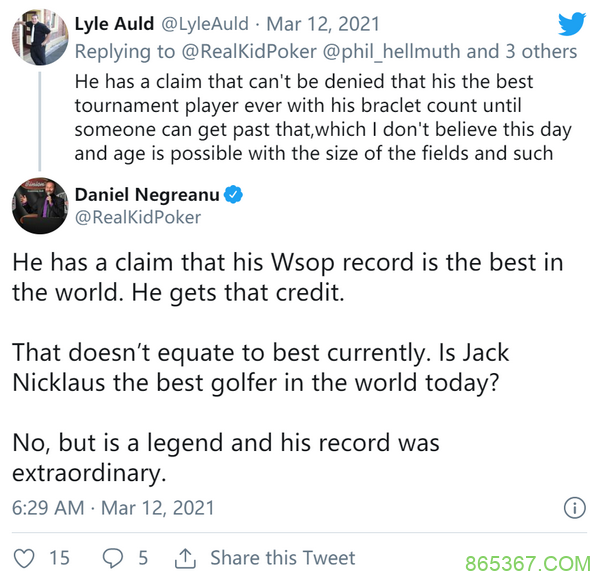
Task: Click the 5 replies count
Action: coord(143,558)
